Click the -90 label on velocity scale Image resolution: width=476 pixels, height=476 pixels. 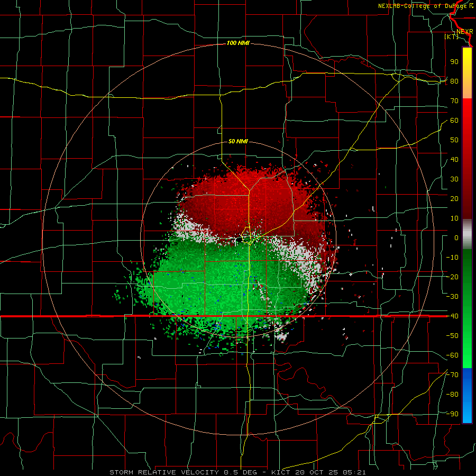452,414
